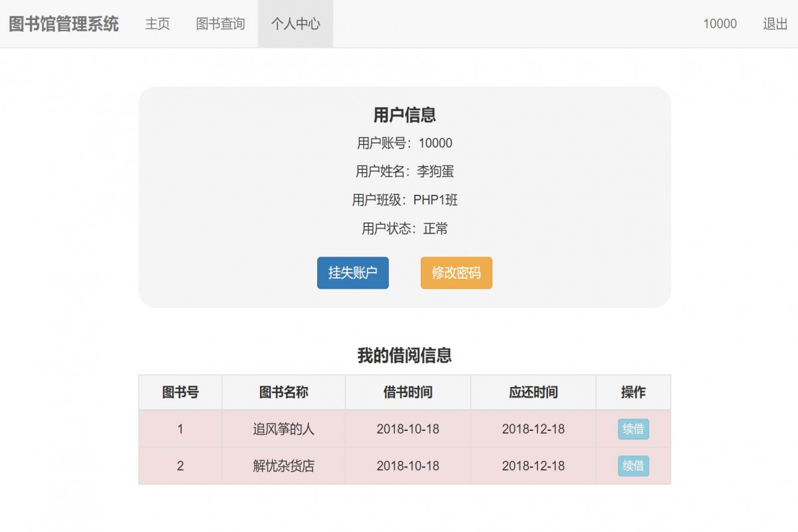Select the 图书名称 column header
This screenshot has width=798, height=532.
tap(283, 392)
